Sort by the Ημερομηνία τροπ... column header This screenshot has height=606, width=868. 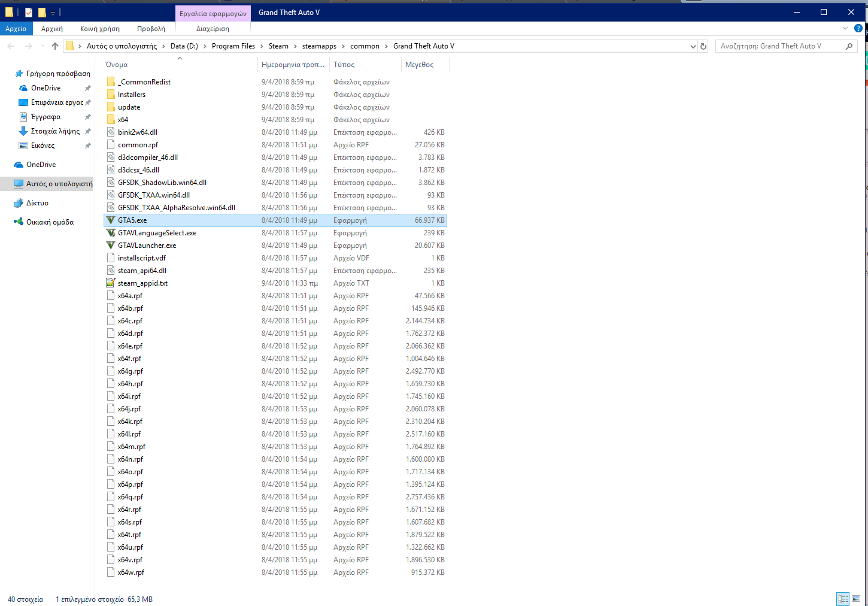293,65
